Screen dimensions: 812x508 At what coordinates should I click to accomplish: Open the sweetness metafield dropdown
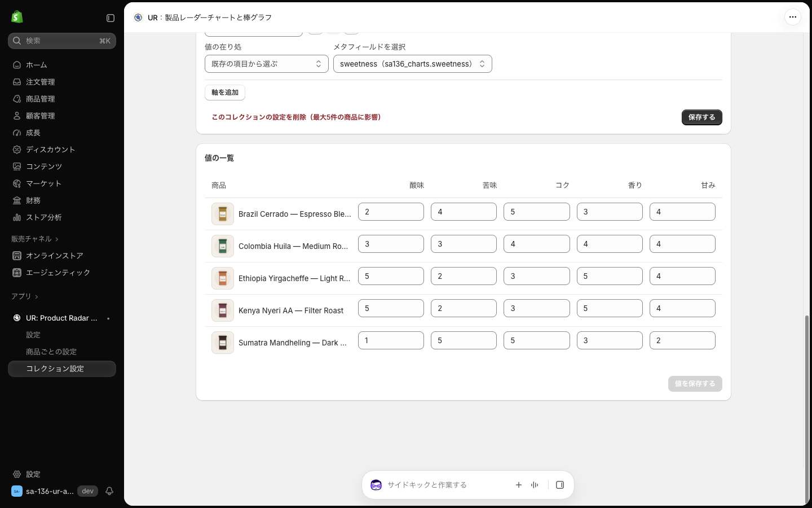[x=412, y=64]
